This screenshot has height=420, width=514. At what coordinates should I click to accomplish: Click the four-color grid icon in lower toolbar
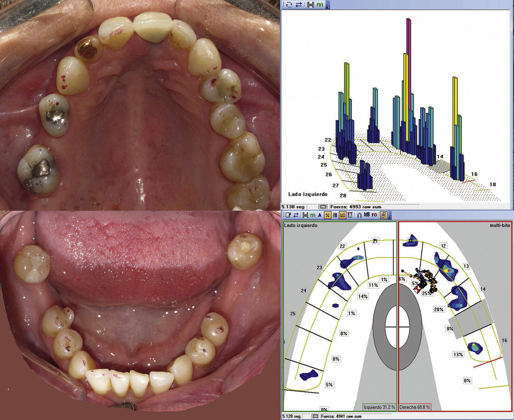(x=335, y=215)
